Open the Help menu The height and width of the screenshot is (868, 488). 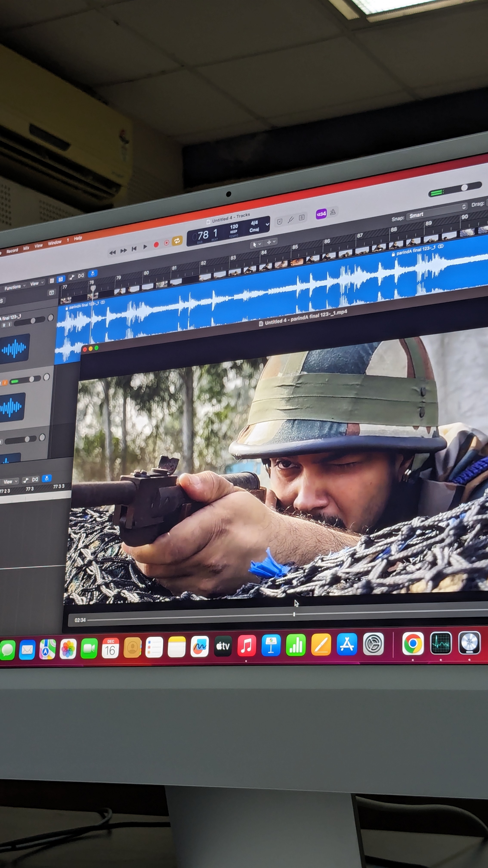click(x=78, y=238)
